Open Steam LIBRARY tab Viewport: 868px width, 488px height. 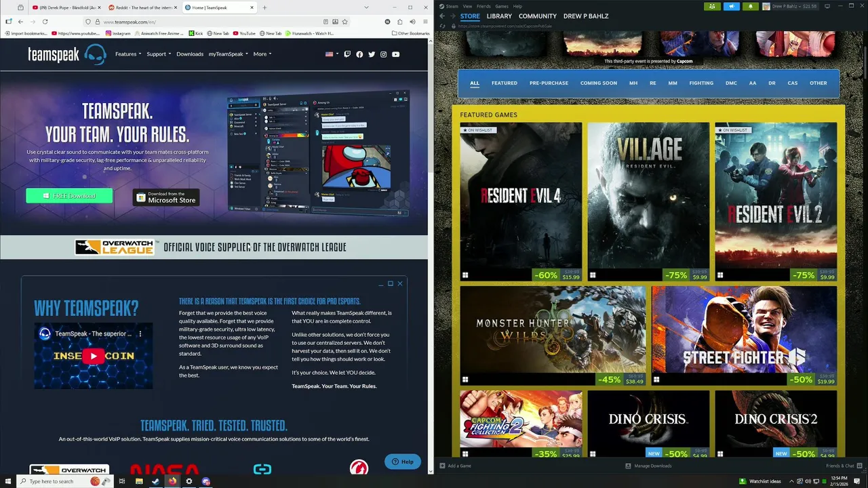(499, 16)
